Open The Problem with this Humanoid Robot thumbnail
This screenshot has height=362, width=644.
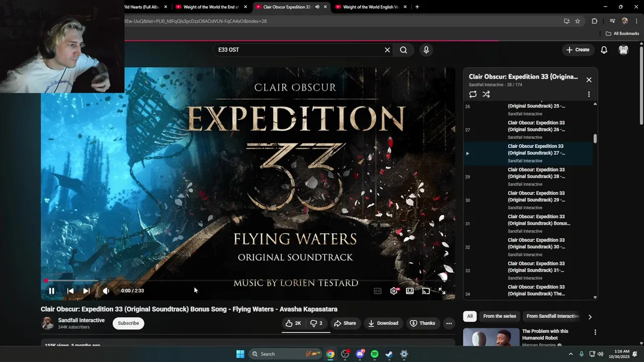coord(491,337)
